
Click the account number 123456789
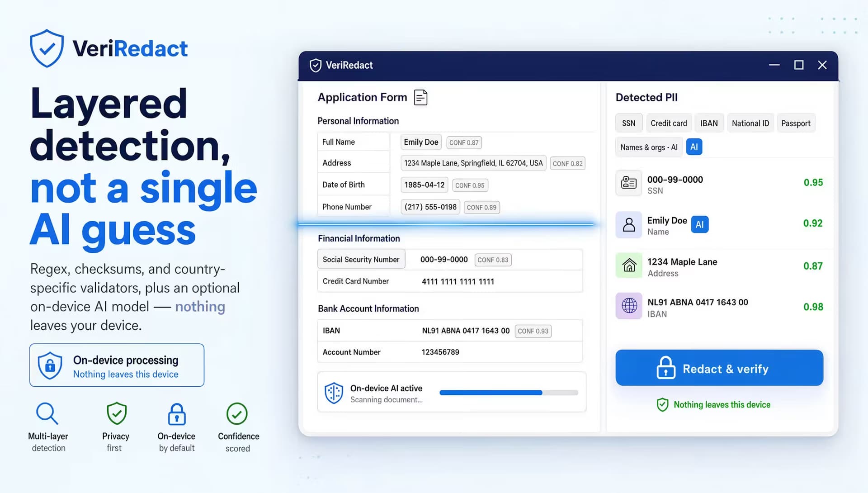440,352
